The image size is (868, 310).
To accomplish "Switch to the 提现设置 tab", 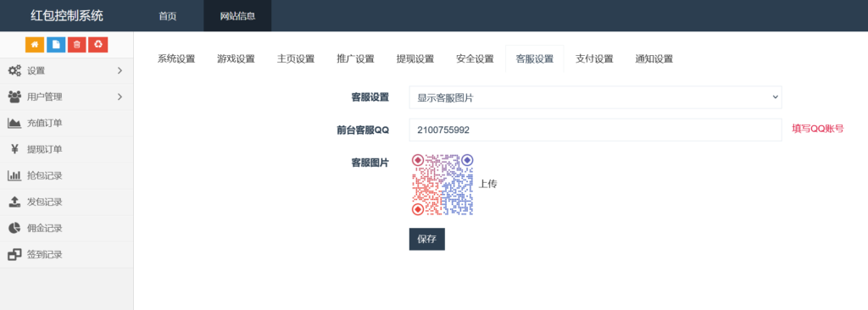I will pos(415,59).
